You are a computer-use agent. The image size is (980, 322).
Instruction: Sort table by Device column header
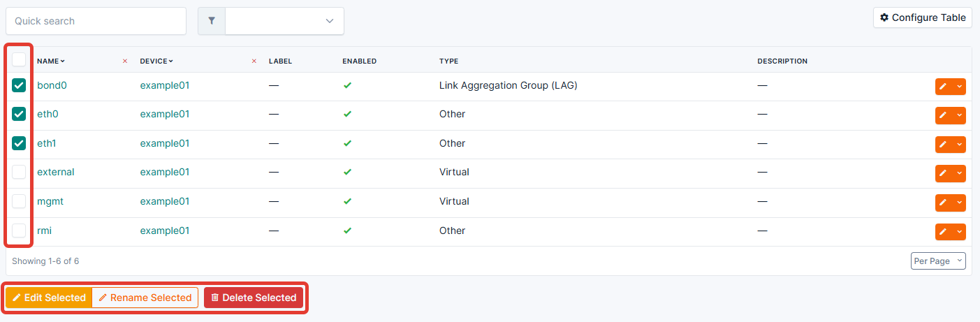(156, 61)
